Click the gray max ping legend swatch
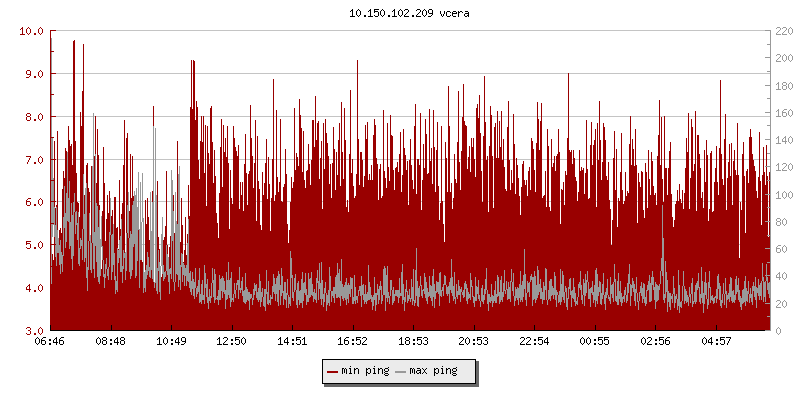 [x=401, y=371]
